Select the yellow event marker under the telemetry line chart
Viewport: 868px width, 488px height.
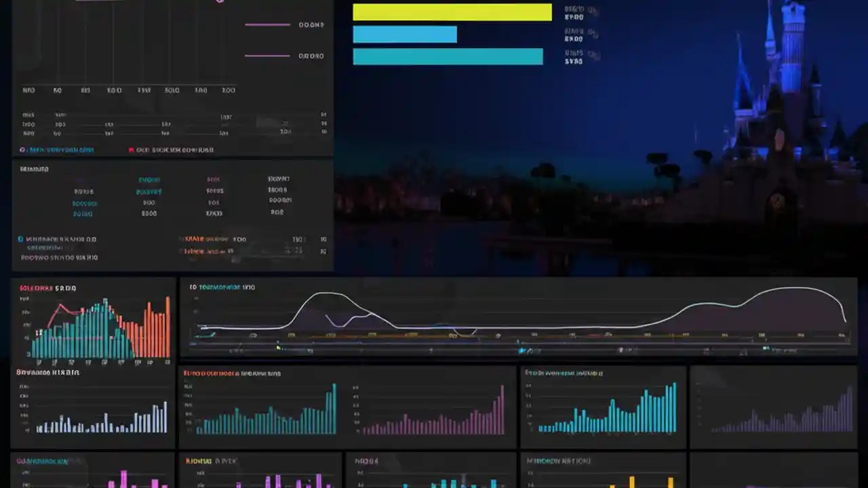pos(279,348)
